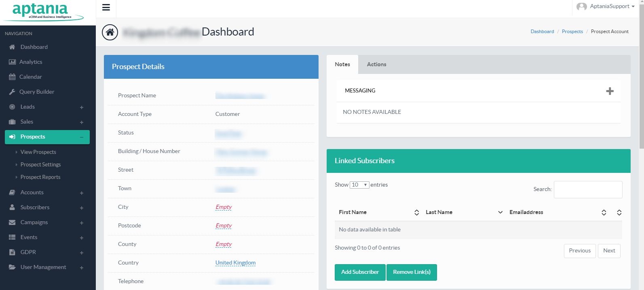Open Analytics from the sidebar
Viewport: 644px width, 290px height.
pyautogui.click(x=31, y=62)
